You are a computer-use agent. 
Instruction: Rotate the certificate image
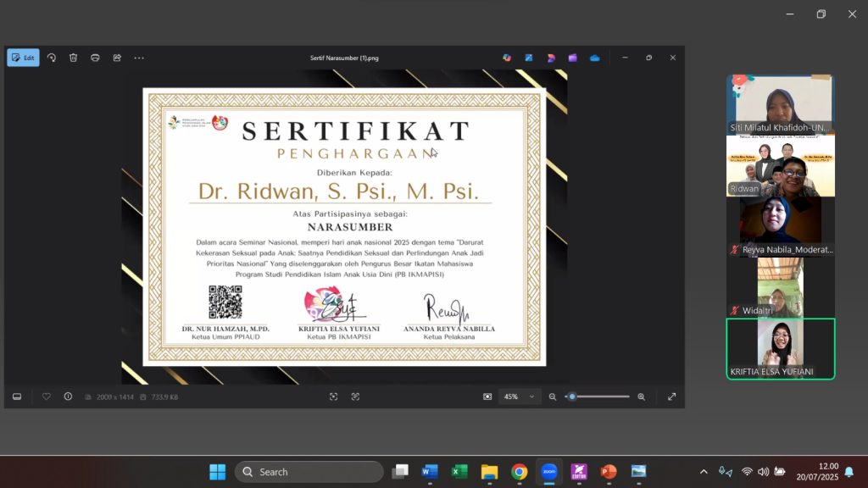point(52,58)
